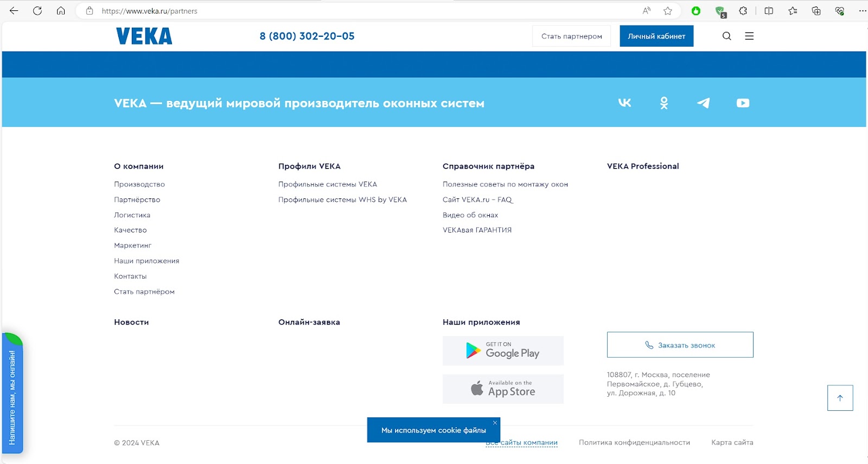Image resolution: width=868 pixels, height=464 pixels.
Task: Open VEKA Professional section
Action: click(x=643, y=166)
